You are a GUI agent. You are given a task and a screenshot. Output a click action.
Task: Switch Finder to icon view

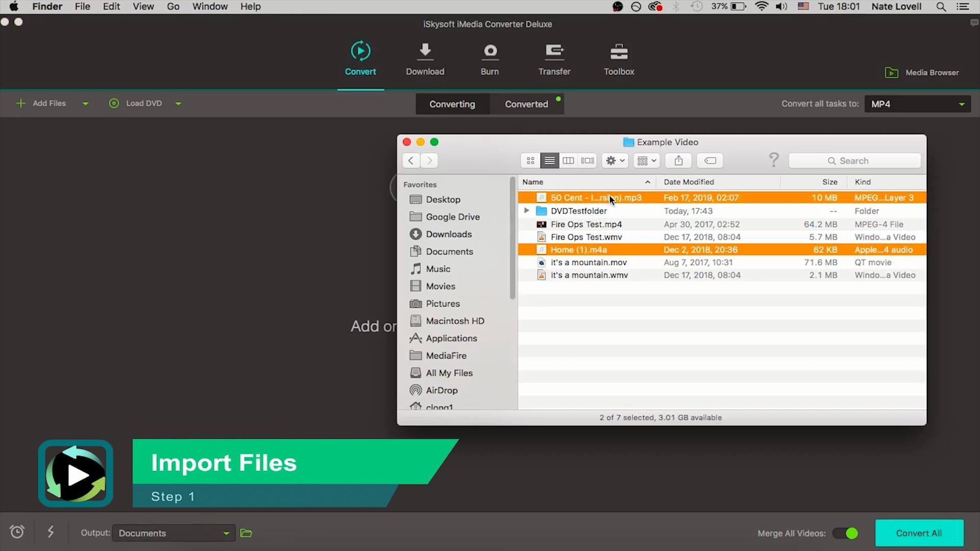530,161
